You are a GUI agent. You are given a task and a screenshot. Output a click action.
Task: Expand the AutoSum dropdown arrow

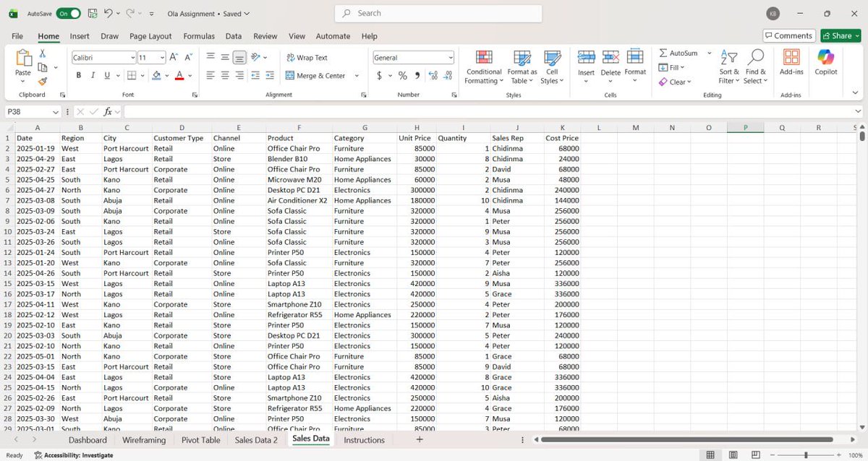[709, 53]
